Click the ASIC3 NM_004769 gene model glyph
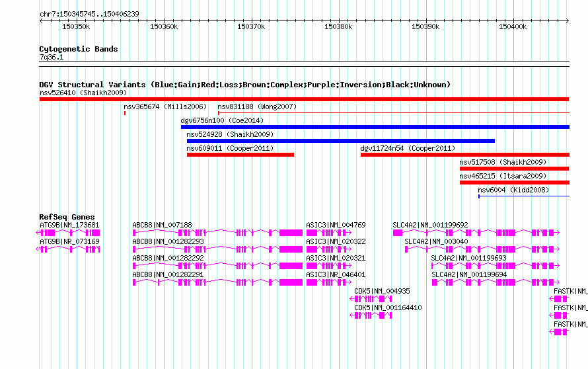The image size is (588, 369). pos(329,233)
